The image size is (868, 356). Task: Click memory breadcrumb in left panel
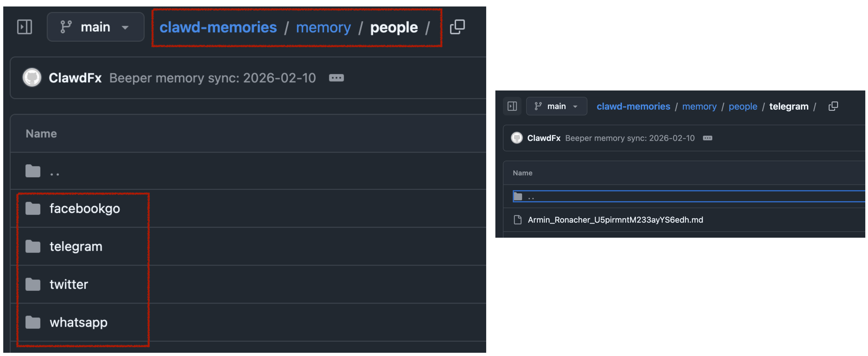tap(323, 28)
